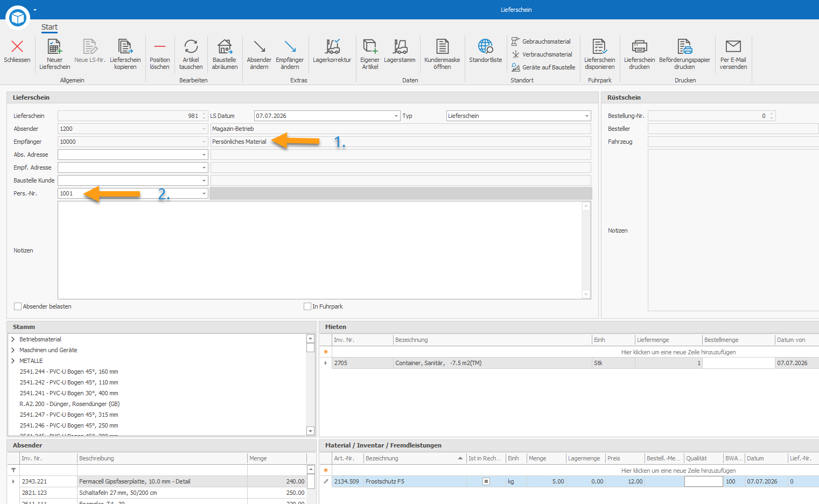Click Per E-Mail versenden icon
Viewport: 819px width, 504px height.
(733, 46)
